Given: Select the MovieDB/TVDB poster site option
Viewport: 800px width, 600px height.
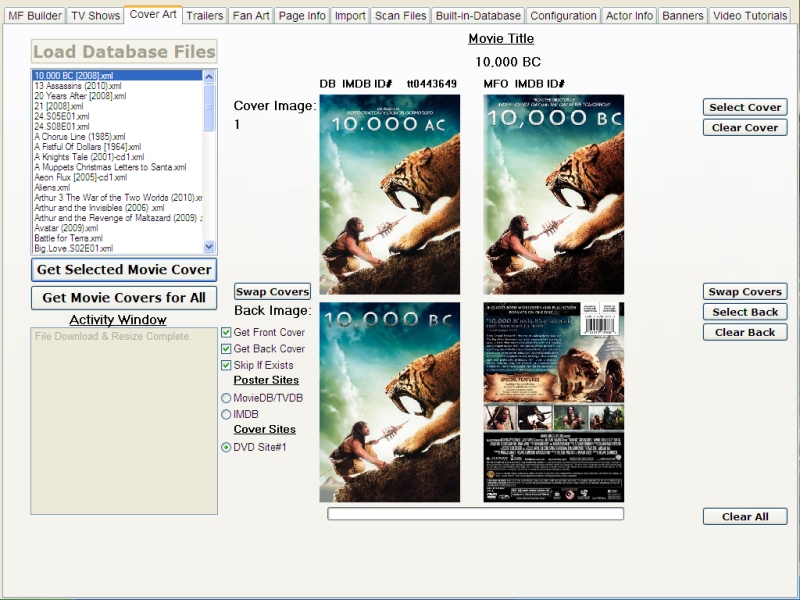Looking at the screenshot, I should (226, 398).
